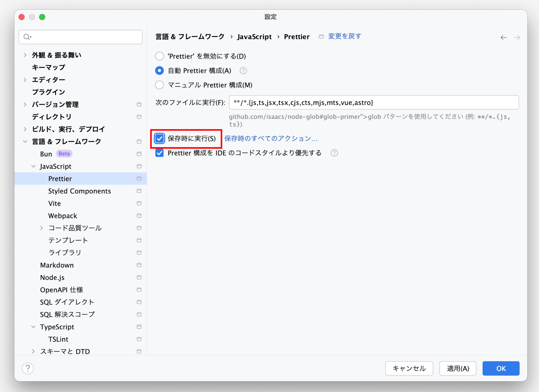Image resolution: width=539 pixels, height=392 pixels.
Task: Click the search magnifier icon
Action: [27, 37]
